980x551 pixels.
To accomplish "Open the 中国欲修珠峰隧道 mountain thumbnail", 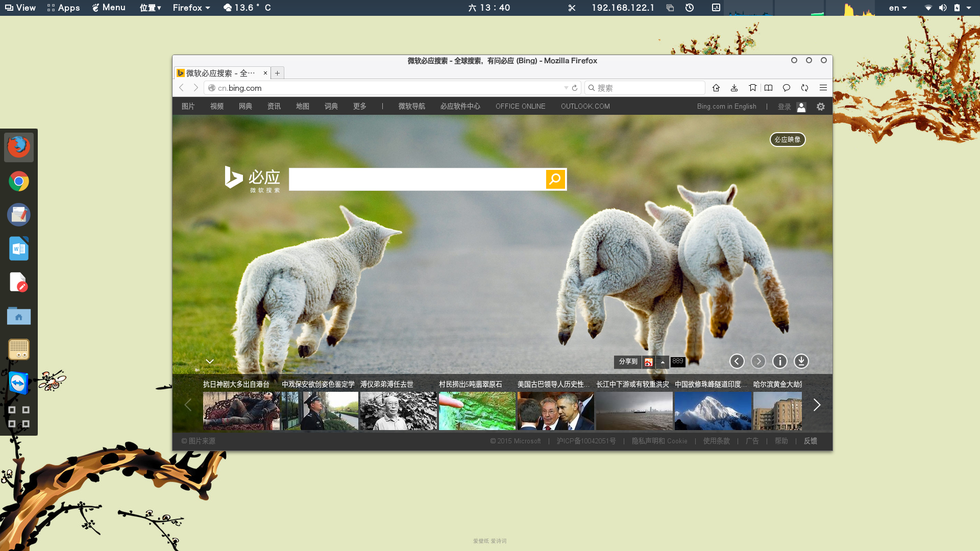I will 713,411.
